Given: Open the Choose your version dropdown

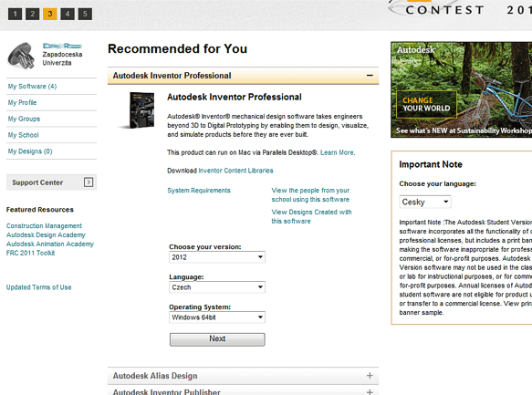Looking at the screenshot, I should click(x=217, y=257).
